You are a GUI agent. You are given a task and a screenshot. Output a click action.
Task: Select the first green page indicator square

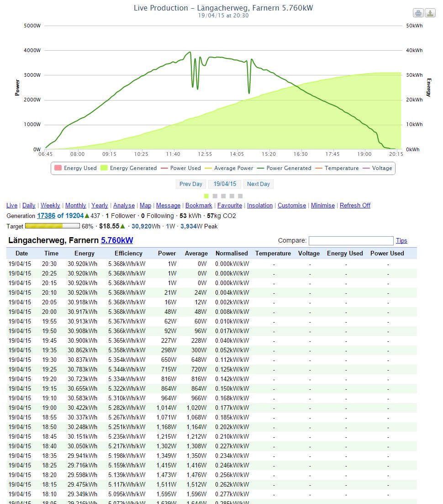(x=206, y=196)
